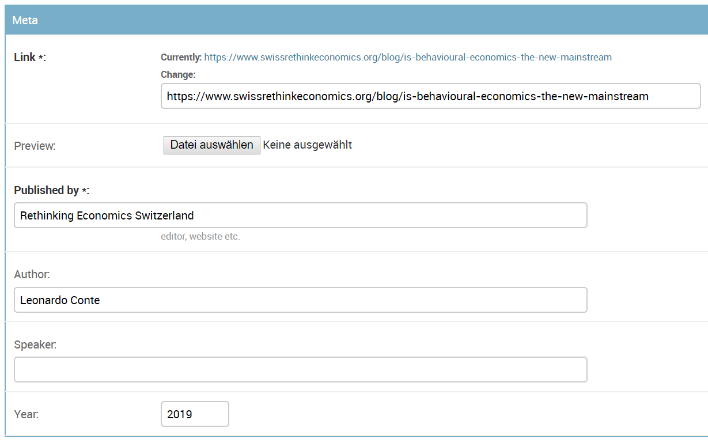
Task: Click the Author field containing Leonardo Conte
Action: 300,300
